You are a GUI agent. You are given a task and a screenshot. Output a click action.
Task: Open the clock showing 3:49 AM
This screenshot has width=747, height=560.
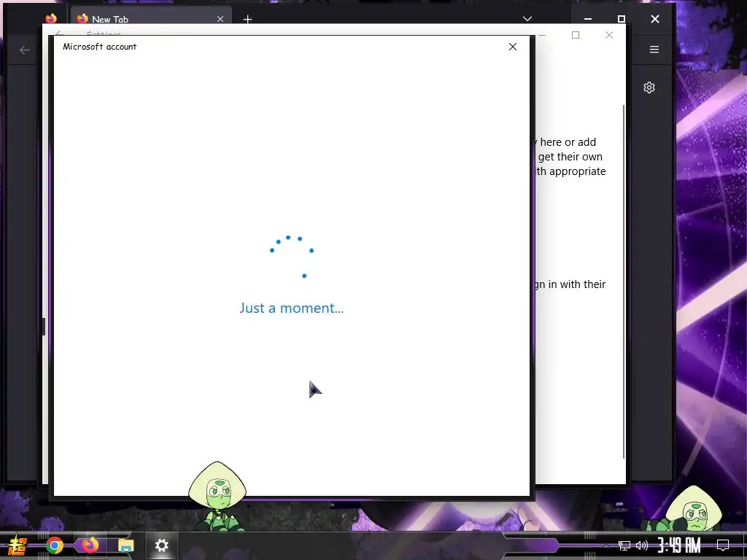click(x=679, y=545)
